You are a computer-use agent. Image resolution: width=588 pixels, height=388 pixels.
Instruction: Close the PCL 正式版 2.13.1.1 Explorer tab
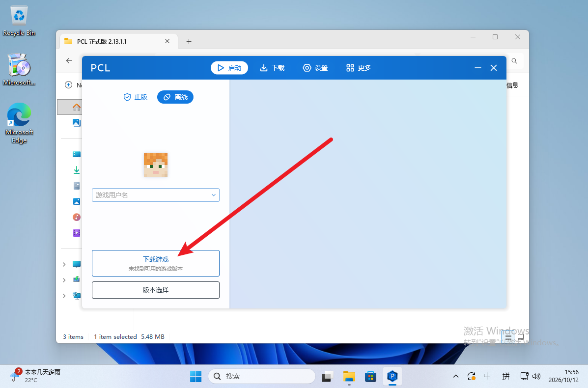pyautogui.click(x=167, y=41)
